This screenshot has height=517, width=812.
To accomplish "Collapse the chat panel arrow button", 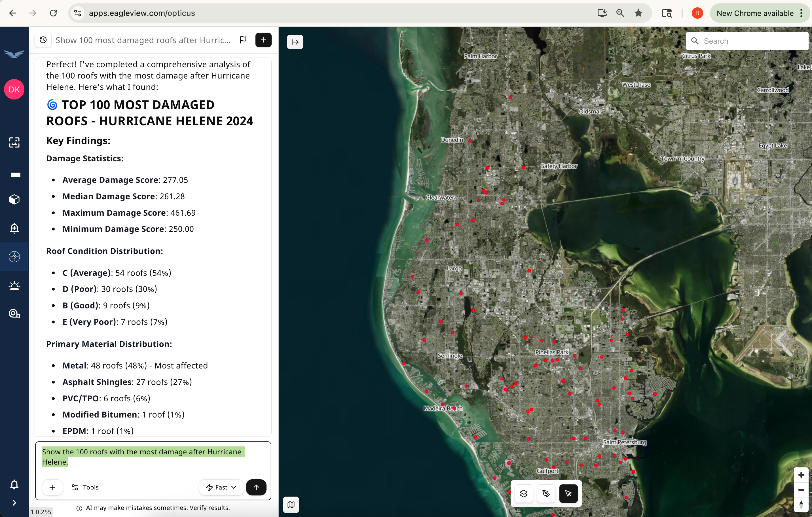I will click(x=295, y=42).
